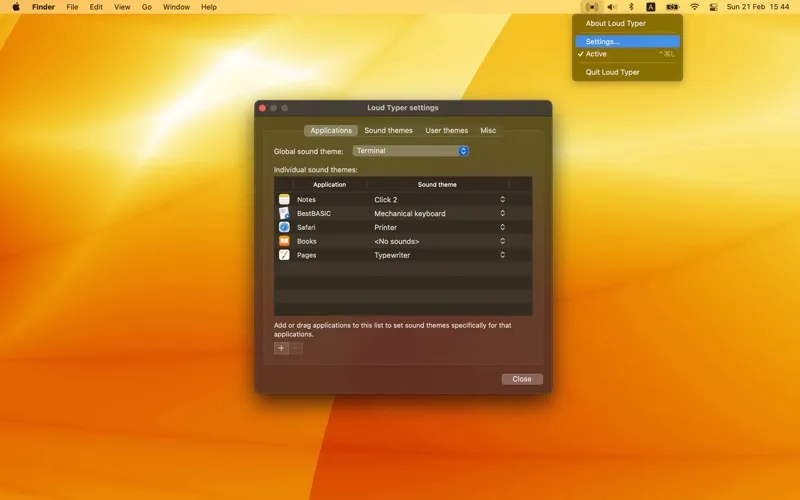Screen dimensions: 800x500
Task: Click the volume icon in menu bar
Action: coord(612,7)
